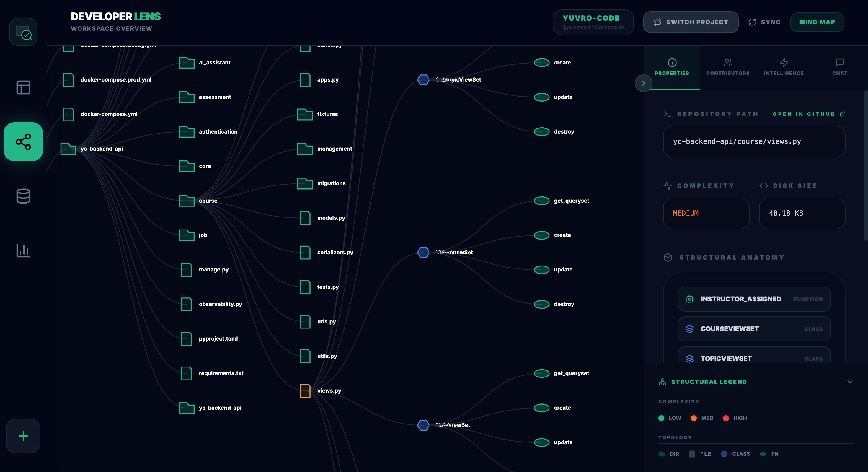
Task: Click the Switch Project button
Action: click(691, 22)
